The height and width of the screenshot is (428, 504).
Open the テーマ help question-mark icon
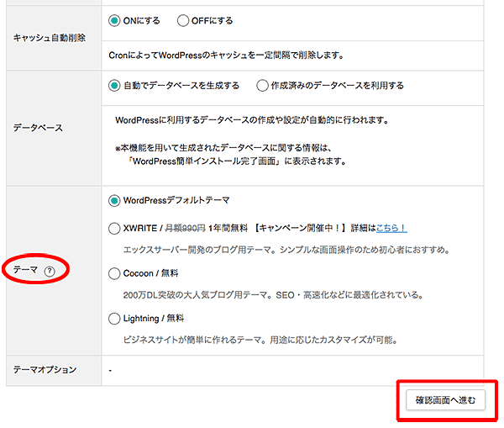tap(50, 272)
